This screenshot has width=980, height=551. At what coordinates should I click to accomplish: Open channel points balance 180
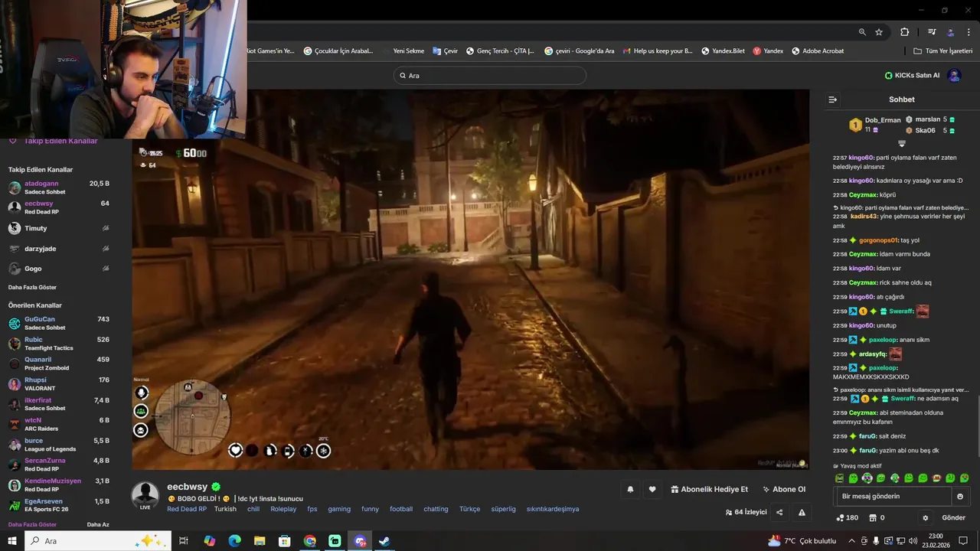pos(847,518)
